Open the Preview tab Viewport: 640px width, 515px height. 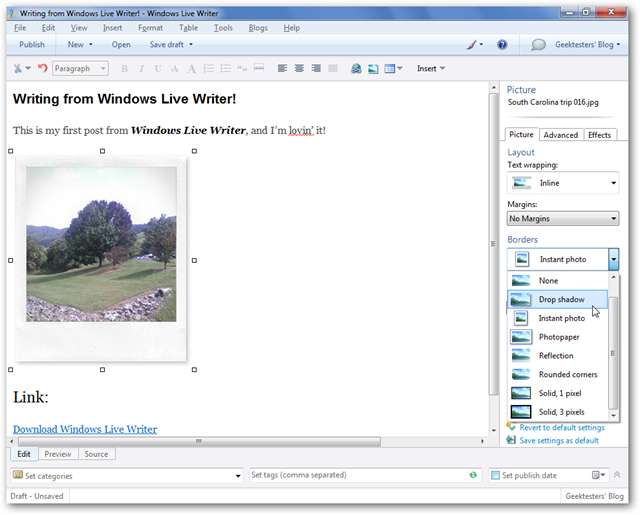[57, 454]
